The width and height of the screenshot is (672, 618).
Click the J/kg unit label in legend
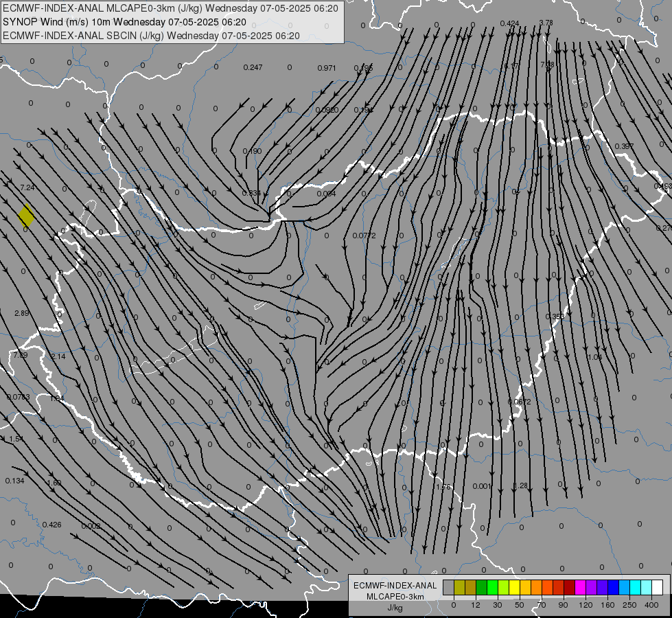coord(395,608)
